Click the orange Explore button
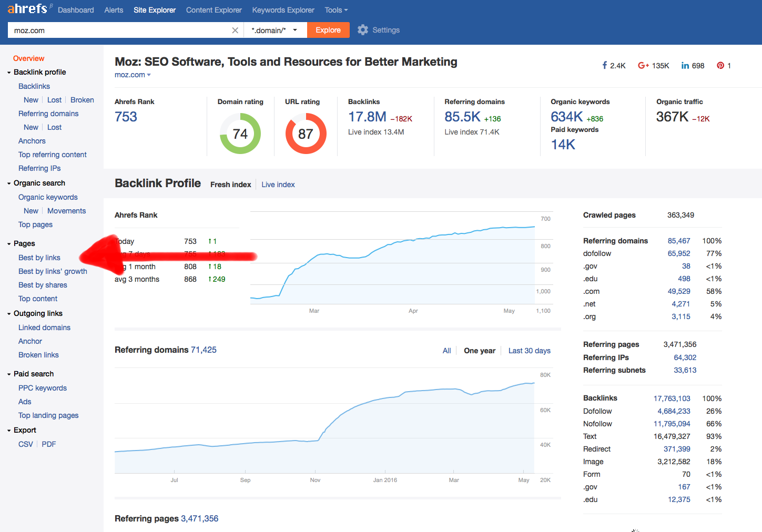The width and height of the screenshot is (762, 532). pos(328,30)
